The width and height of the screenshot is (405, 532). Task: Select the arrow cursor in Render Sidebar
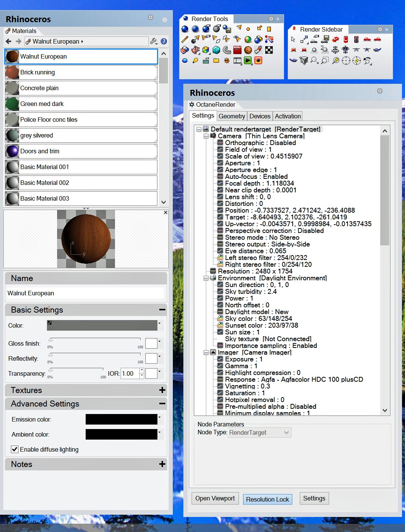tap(293, 39)
